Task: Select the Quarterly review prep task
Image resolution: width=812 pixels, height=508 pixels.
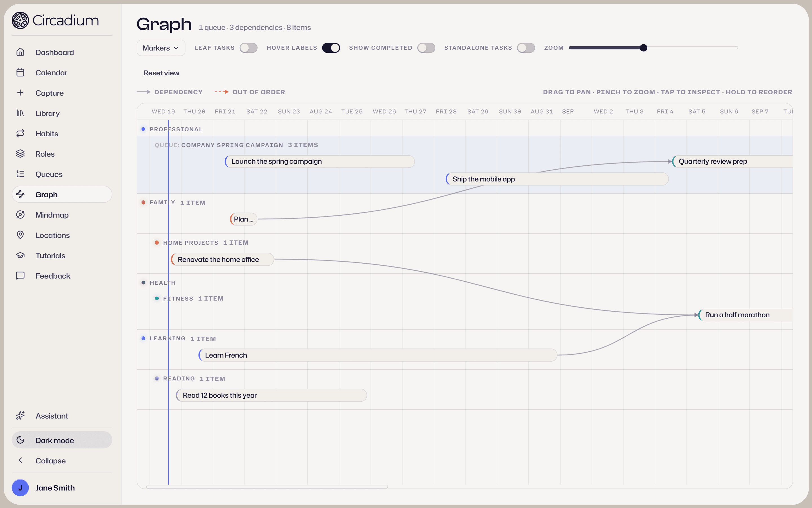Action: 732,161
